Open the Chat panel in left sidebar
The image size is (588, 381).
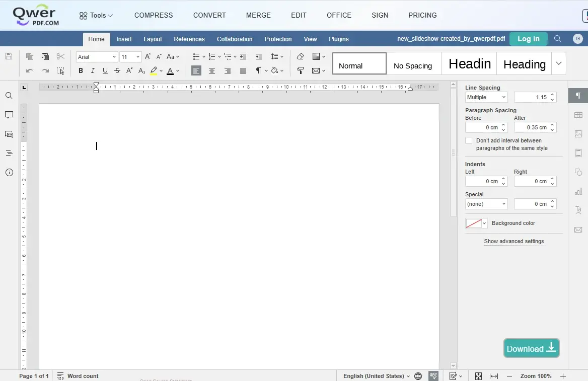(9, 134)
